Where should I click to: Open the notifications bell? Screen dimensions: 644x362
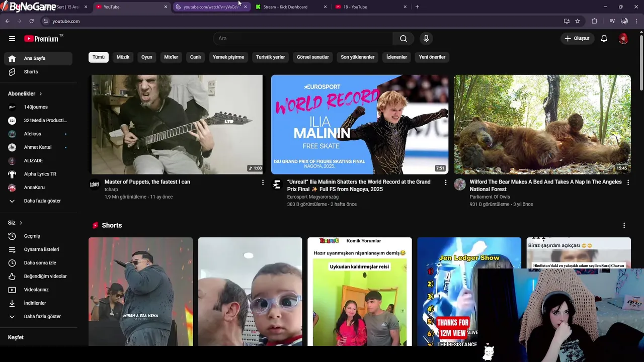click(604, 39)
